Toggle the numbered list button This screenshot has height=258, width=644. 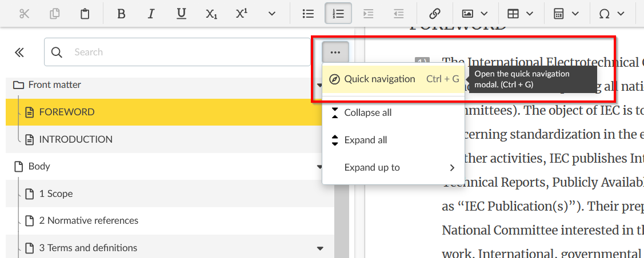[338, 14]
